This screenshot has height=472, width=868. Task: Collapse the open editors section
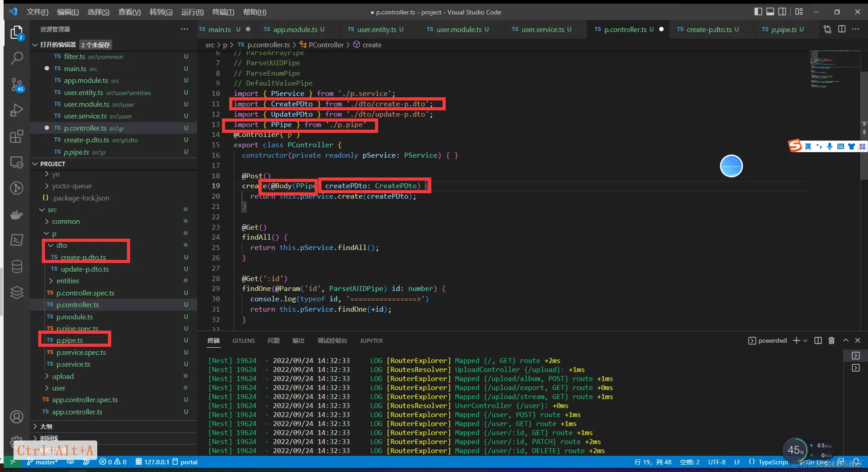pyautogui.click(x=35, y=45)
